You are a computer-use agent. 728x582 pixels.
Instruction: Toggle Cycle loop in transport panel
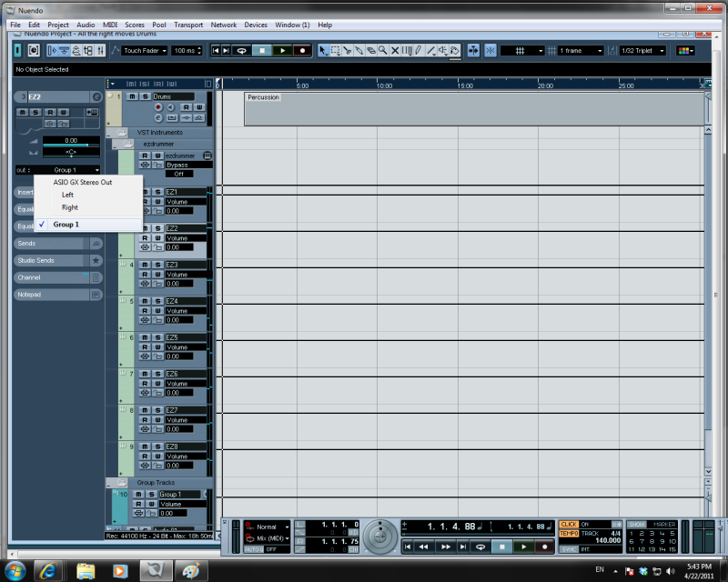[x=480, y=547]
